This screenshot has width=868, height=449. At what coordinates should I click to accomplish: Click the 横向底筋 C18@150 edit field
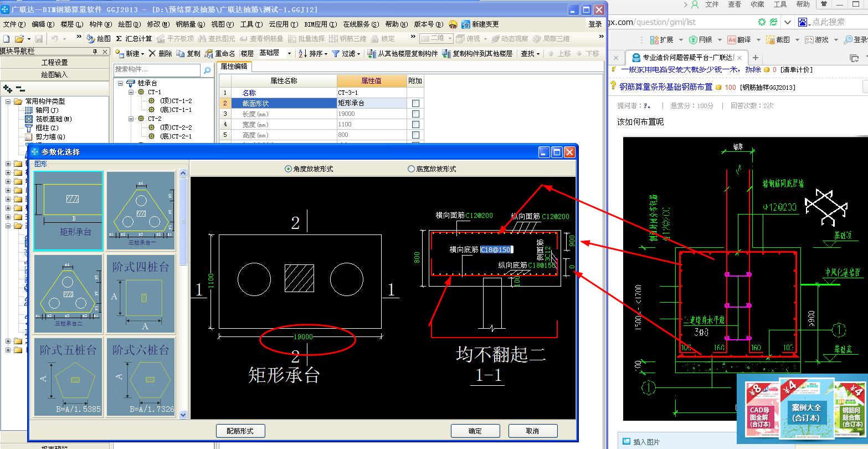[x=497, y=250]
